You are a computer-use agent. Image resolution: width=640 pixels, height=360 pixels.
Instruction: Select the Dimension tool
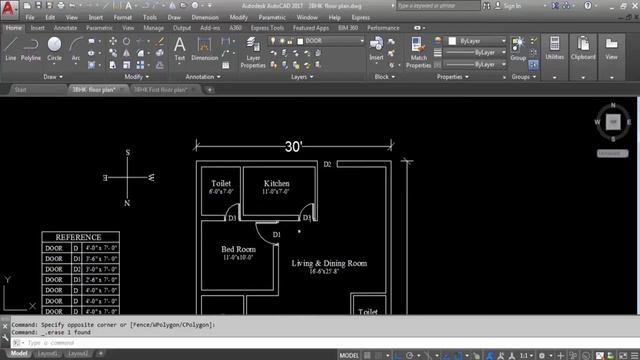204,49
